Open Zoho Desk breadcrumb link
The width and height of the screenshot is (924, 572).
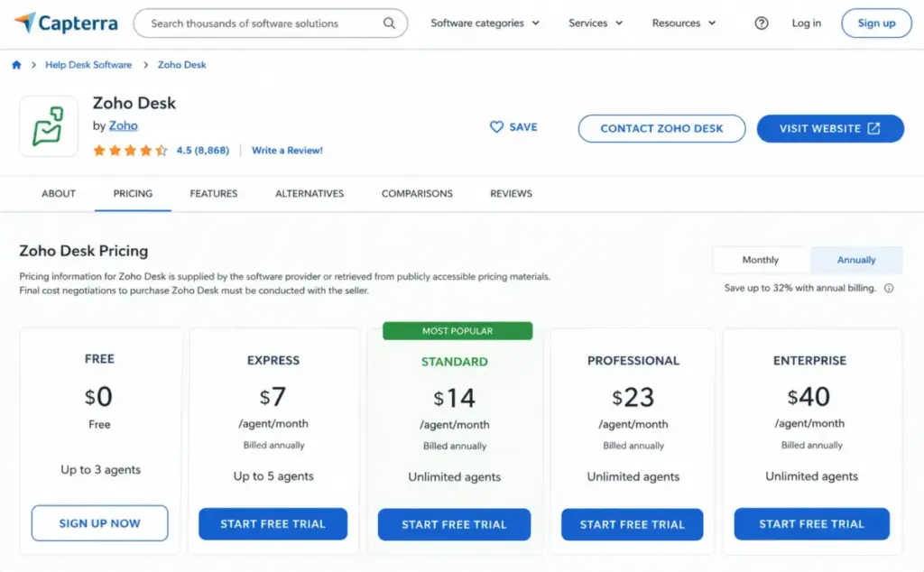(181, 65)
